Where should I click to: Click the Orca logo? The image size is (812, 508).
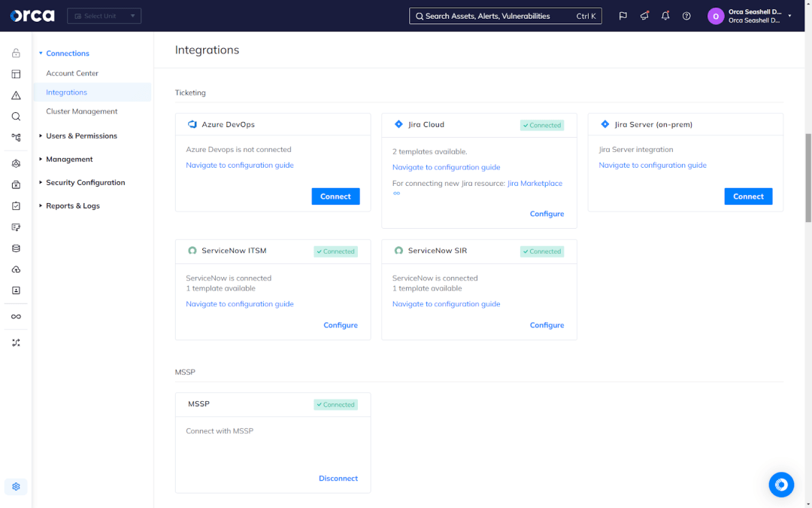32,16
